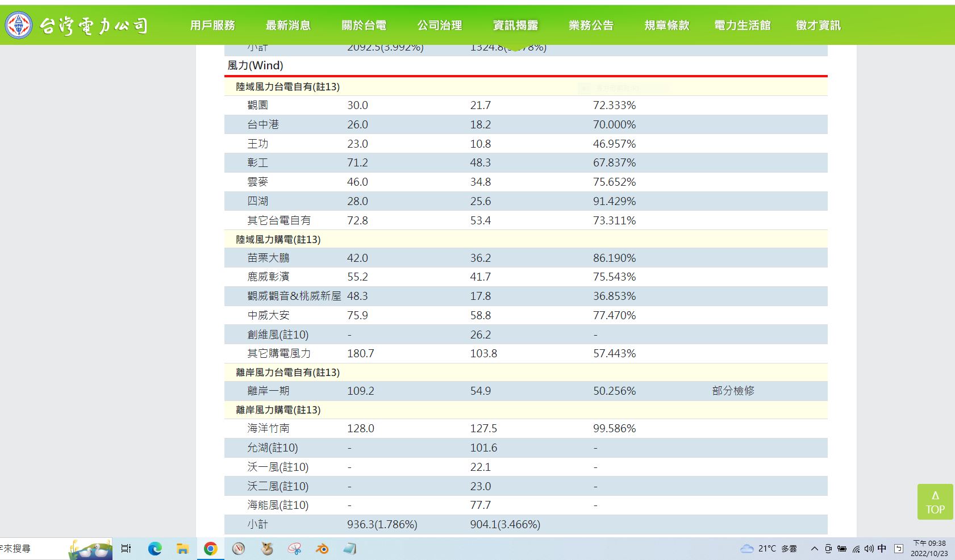The height and width of the screenshot is (560, 955).
Task: Open the 公司治理 menu
Action: [440, 26]
